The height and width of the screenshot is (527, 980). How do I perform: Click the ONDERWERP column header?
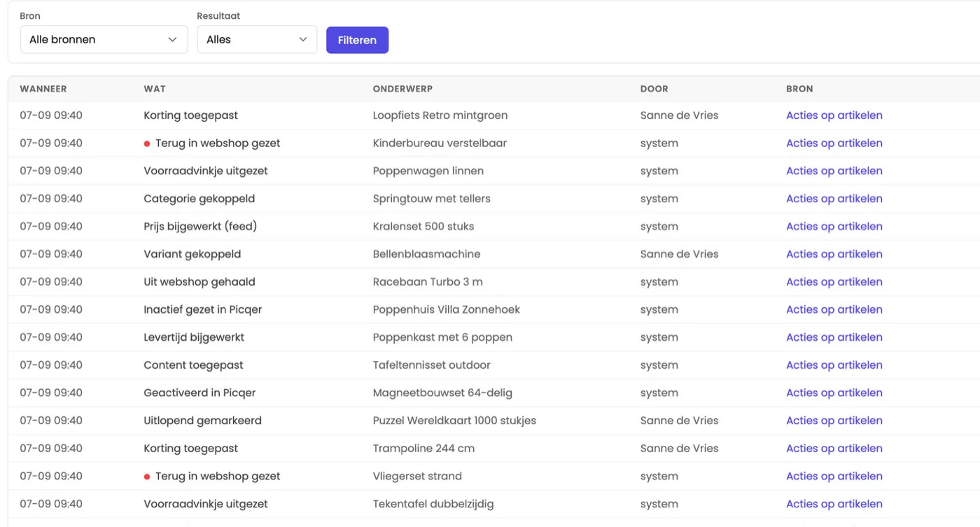[402, 89]
